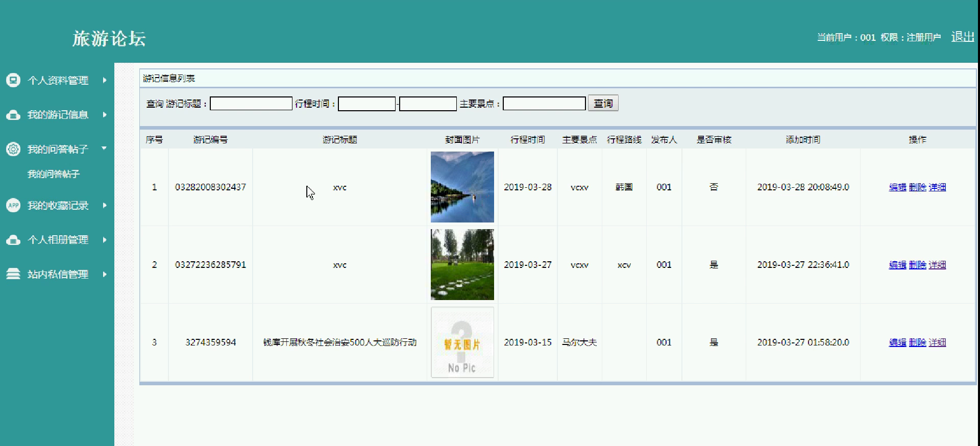Open 个人相册管理 menu
Viewport: 980px width, 446px height.
[57, 240]
